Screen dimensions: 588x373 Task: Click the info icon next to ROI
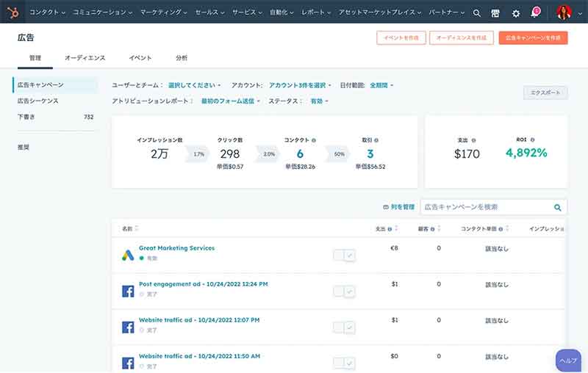532,140
